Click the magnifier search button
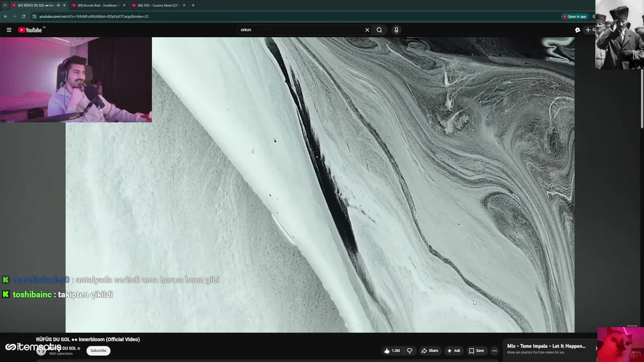This screenshot has height=362, width=644. 379,30
